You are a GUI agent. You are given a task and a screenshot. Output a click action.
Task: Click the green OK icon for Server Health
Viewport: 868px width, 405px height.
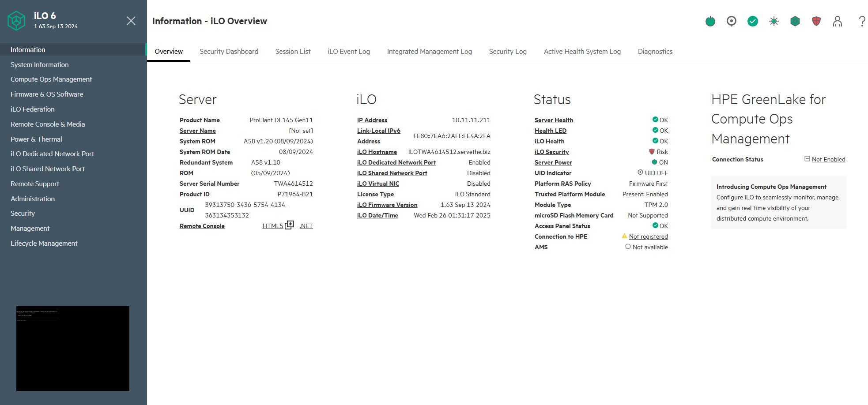point(655,120)
